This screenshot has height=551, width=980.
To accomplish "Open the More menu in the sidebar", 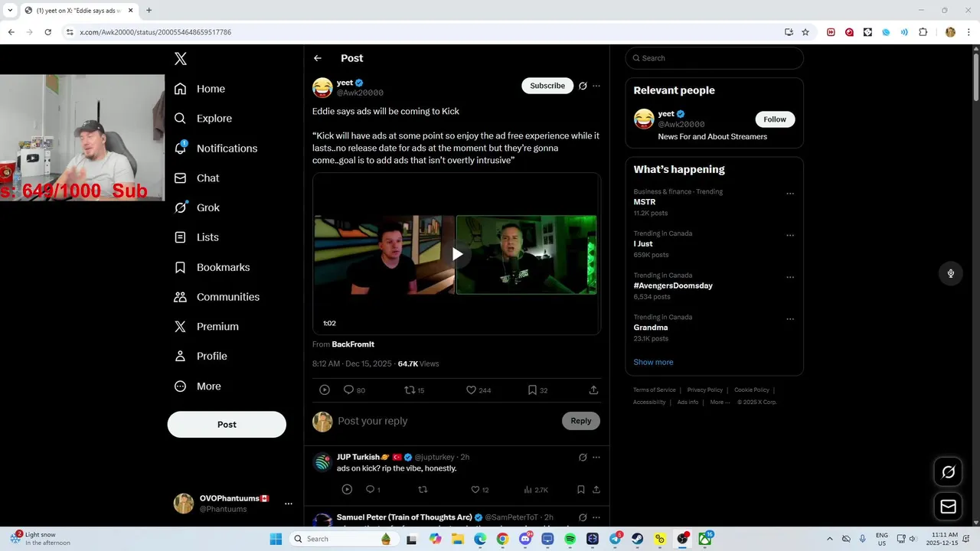I will [x=198, y=386].
